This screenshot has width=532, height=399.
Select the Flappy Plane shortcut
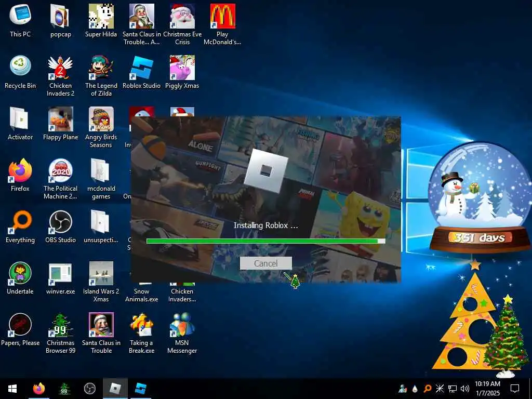click(x=60, y=124)
